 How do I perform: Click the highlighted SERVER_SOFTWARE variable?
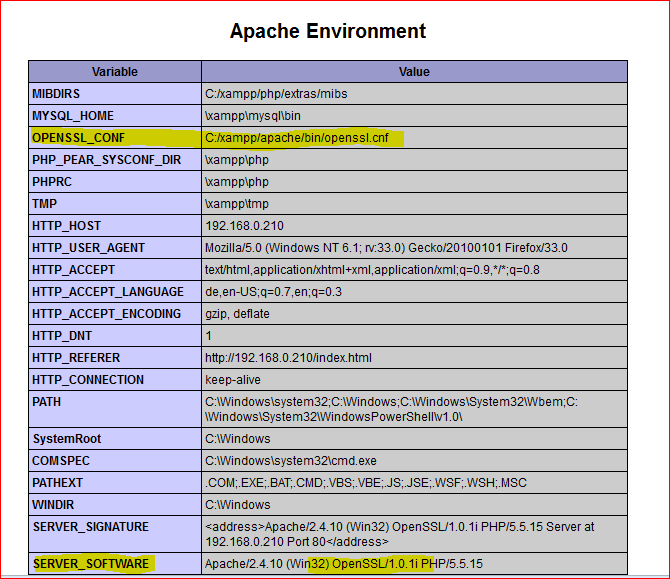(91, 564)
